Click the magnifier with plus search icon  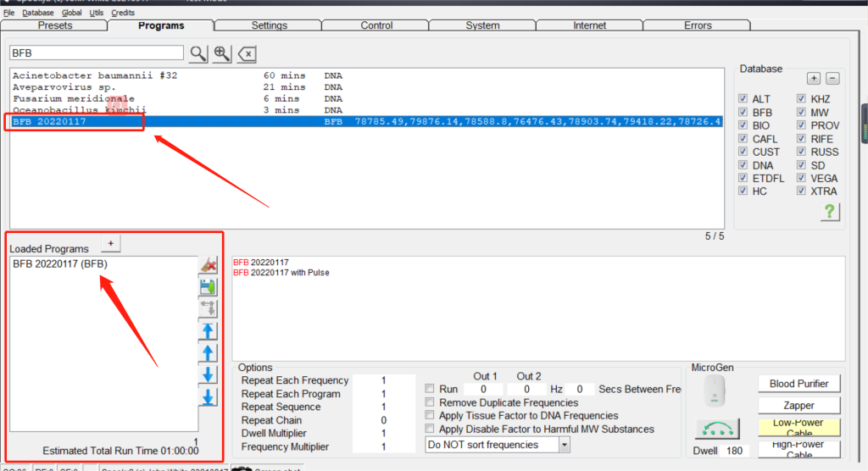coord(222,54)
